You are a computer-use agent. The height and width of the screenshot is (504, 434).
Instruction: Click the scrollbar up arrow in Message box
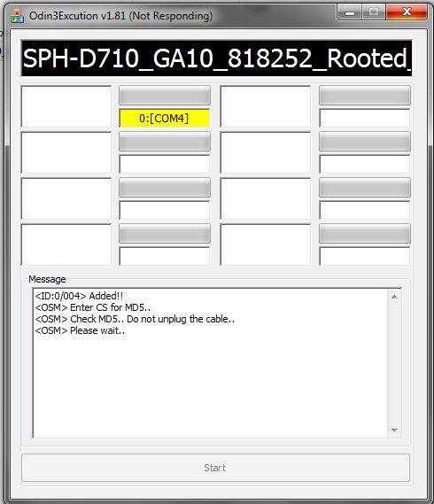click(394, 297)
